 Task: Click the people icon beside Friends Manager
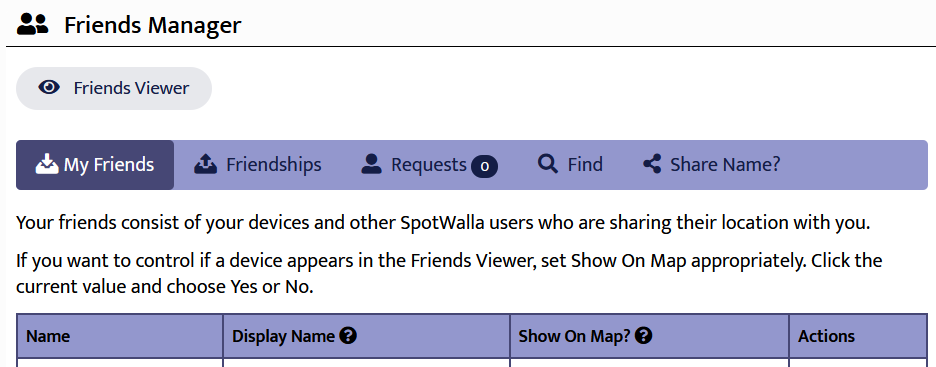[x=32, y=24]
